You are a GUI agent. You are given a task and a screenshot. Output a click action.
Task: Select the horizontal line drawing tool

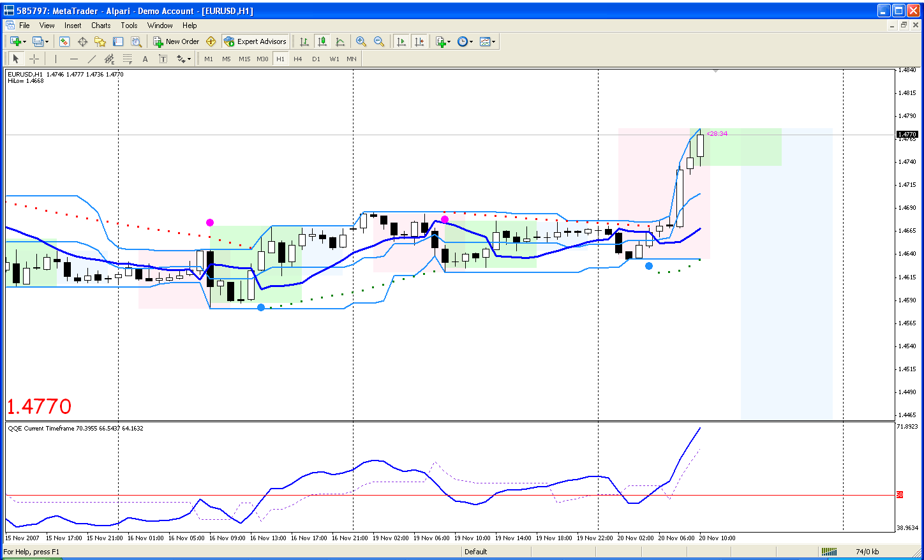74,59
